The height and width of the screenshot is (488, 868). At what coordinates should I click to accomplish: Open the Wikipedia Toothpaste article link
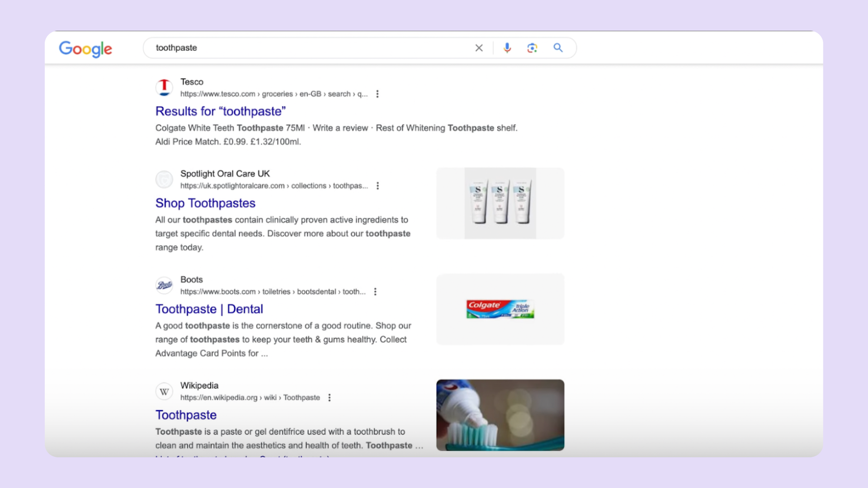(186, 415)
